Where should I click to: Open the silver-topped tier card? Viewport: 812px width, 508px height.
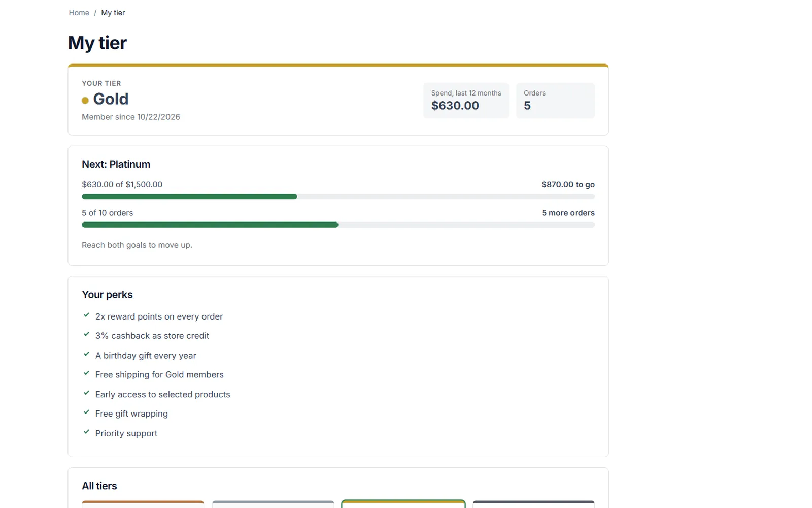click(x=273, y=504)
